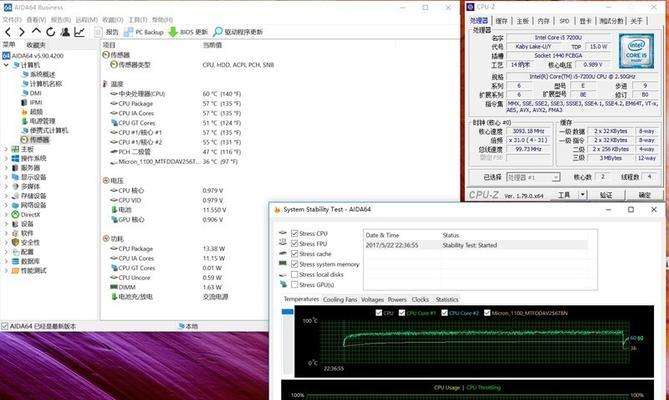This screenshot has height=400, width=669.
Task: Open the 查看(V) menu
Action: [x=36, y=20]
